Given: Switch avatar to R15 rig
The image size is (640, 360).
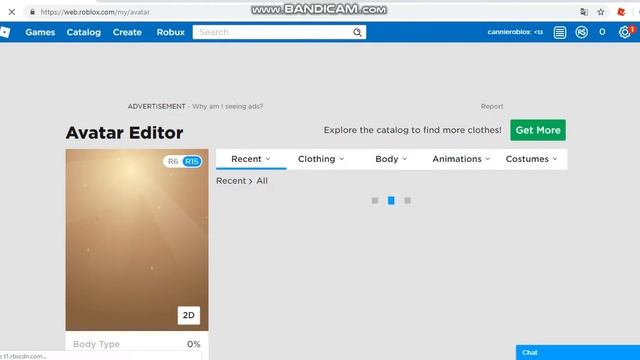Looking at the screenshot, I should click(x=192, y=161).
